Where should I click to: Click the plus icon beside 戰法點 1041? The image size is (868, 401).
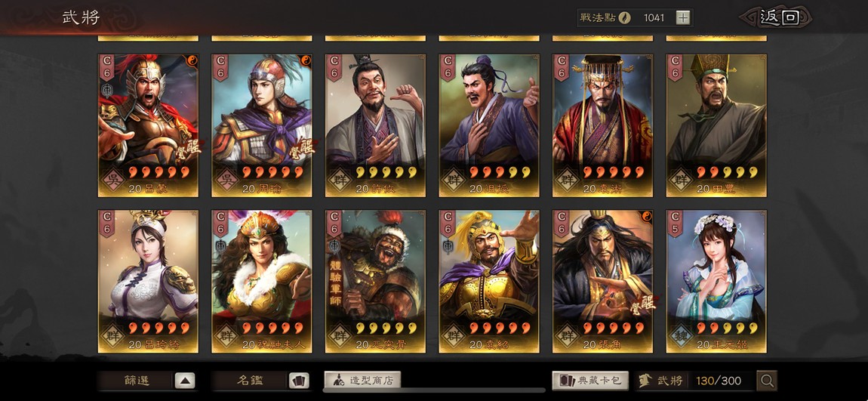(683, 17)
